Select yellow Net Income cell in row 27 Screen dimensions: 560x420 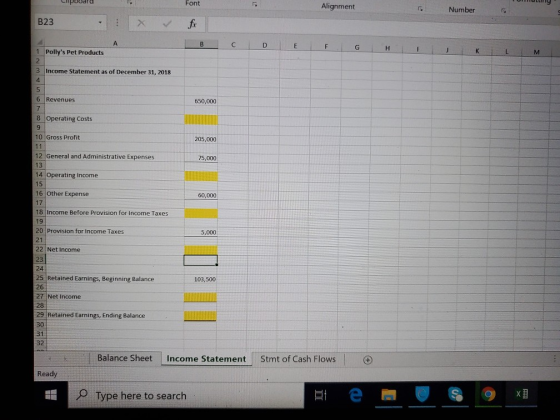[200, 297]
